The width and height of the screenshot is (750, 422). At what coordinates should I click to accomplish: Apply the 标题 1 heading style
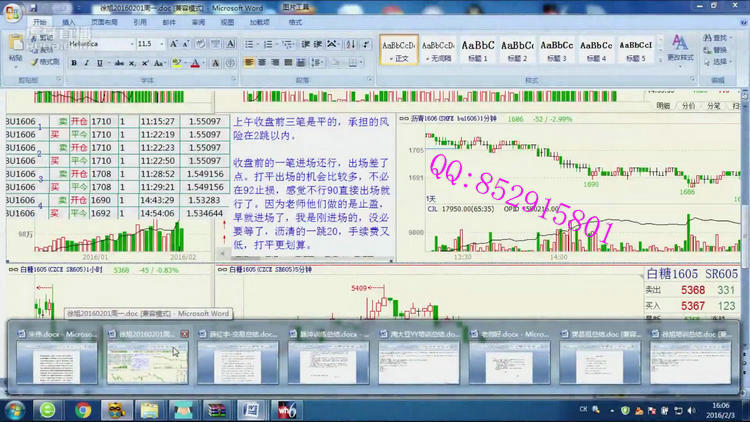point(477,49)
